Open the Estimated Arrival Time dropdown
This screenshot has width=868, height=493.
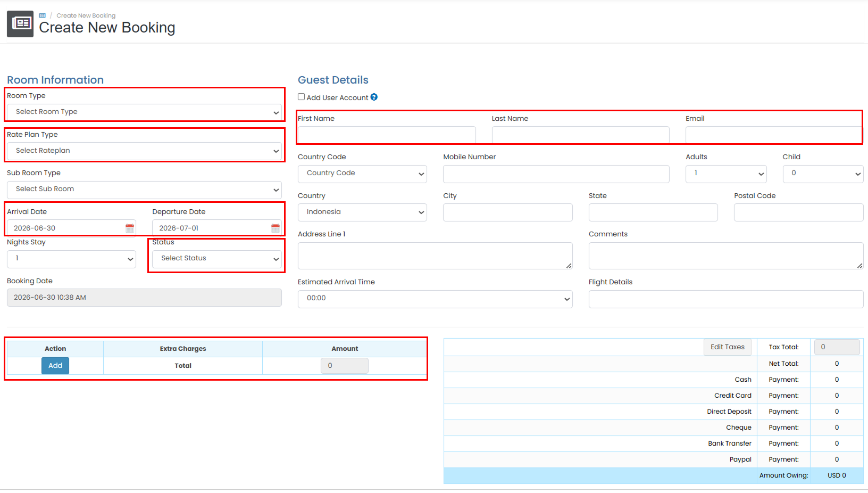click(x=435, y=299)
